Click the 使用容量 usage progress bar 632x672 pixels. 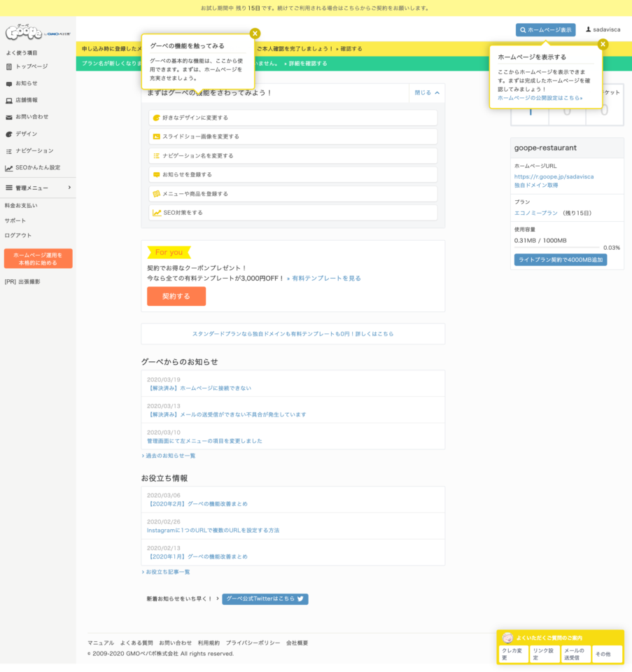(557, 247)
